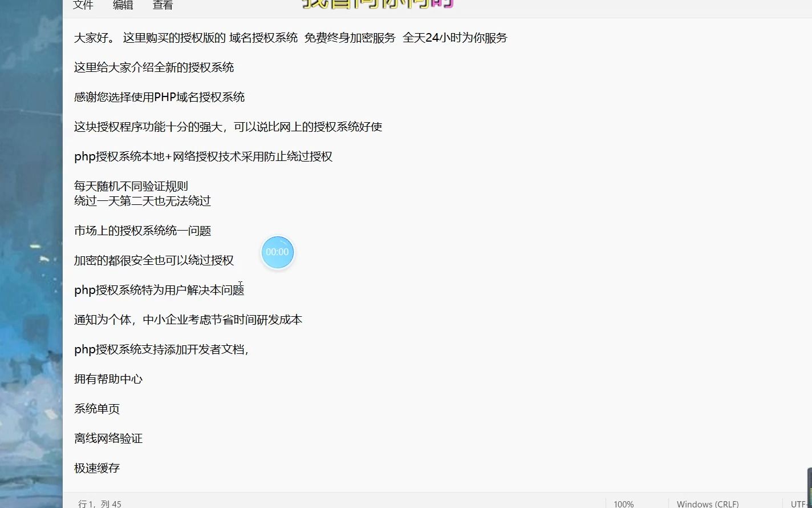Click the line 市场上的授权系统统一问题
Image resolution: width=812 pixels, height=508 pixels.
(143, 231)
